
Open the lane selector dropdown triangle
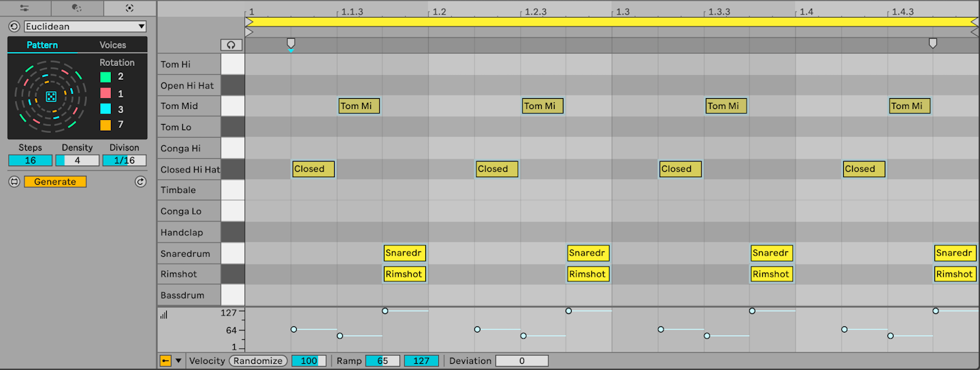coord(179,361)
